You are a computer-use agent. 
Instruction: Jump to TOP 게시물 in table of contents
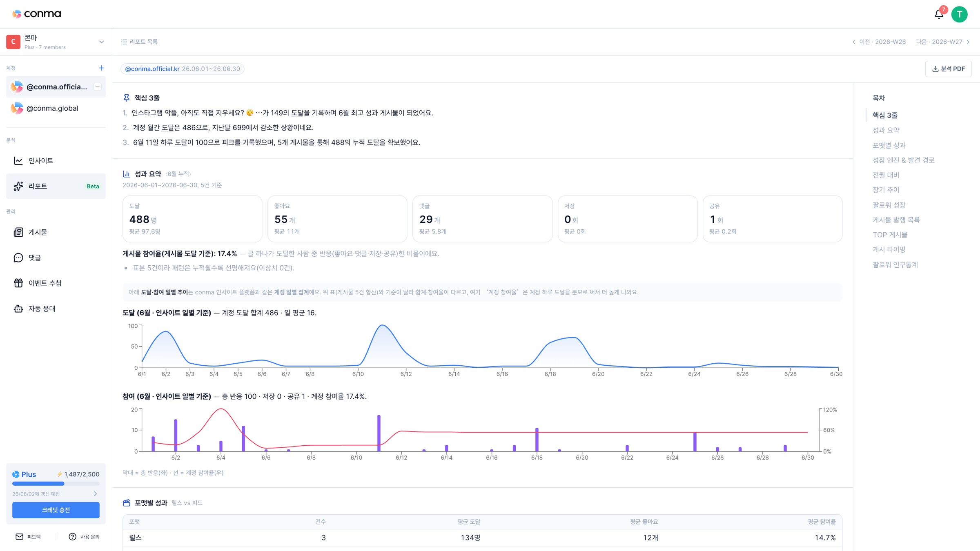[x=890, y=235]
